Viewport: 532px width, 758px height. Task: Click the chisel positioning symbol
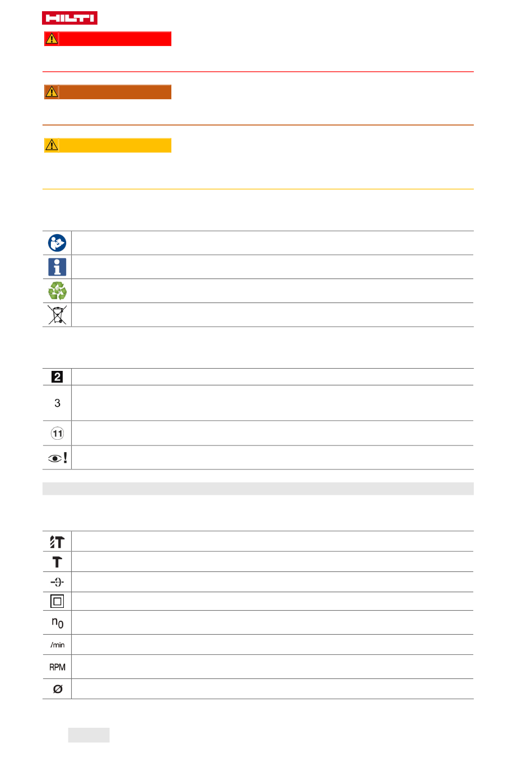[57, 582]
